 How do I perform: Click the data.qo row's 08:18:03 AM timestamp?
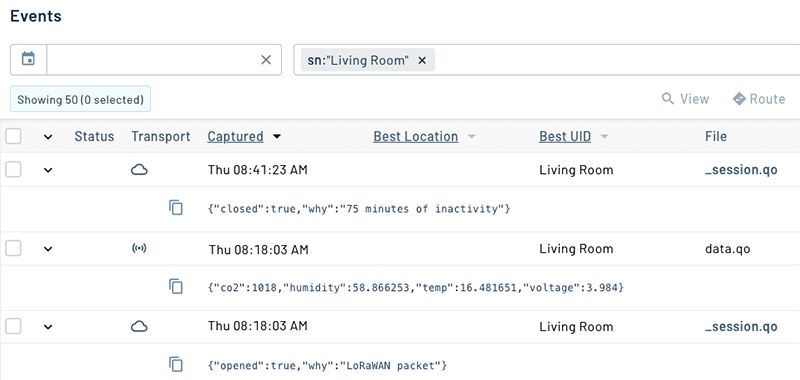tap(259, 249)
